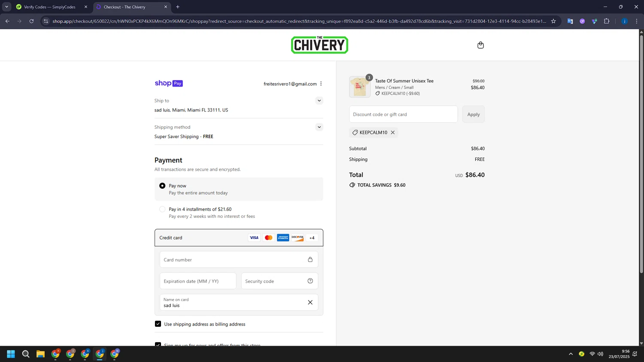Open File Explorer from the taskbar
This screenshot has height=362, width=644.
(40, 354)
